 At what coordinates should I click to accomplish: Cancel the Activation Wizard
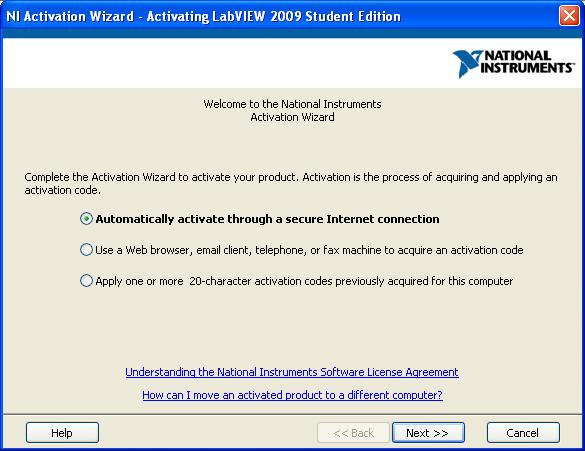pyautogui.click(x=523, y=433)
